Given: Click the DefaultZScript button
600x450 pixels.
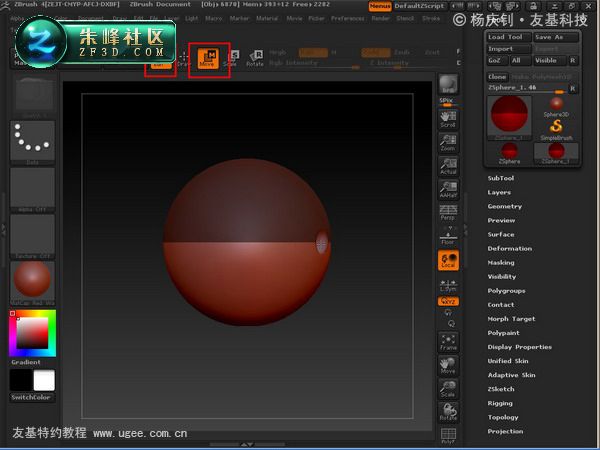Looking at the screenshot, I should click(x=419, y=6).
